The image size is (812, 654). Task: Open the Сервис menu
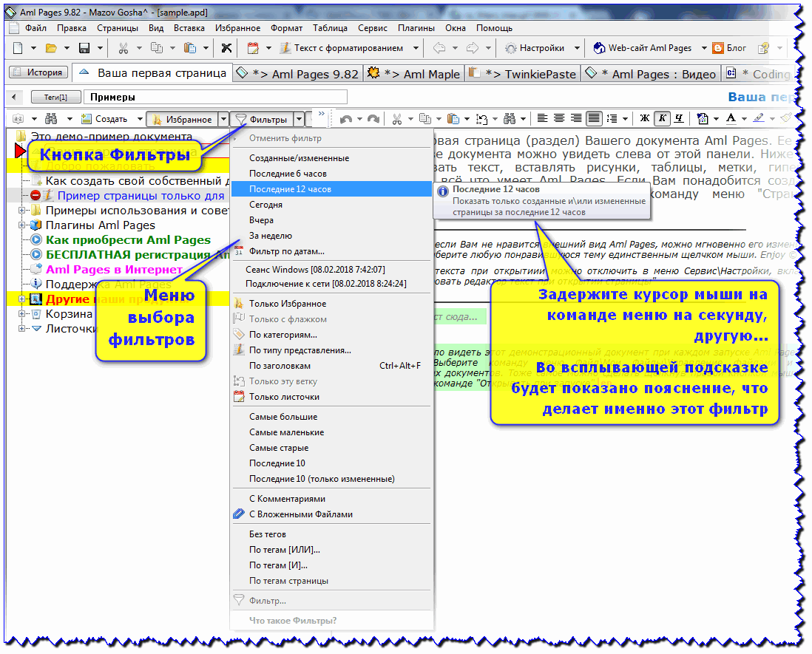point(373,28)
